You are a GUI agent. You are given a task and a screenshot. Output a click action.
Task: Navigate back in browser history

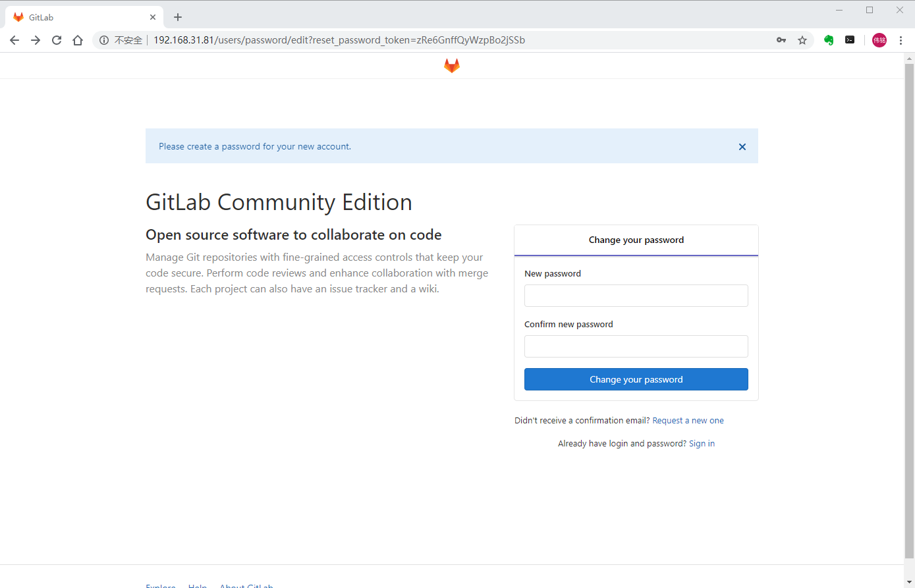pyautogui.click(x=14, y=40)
